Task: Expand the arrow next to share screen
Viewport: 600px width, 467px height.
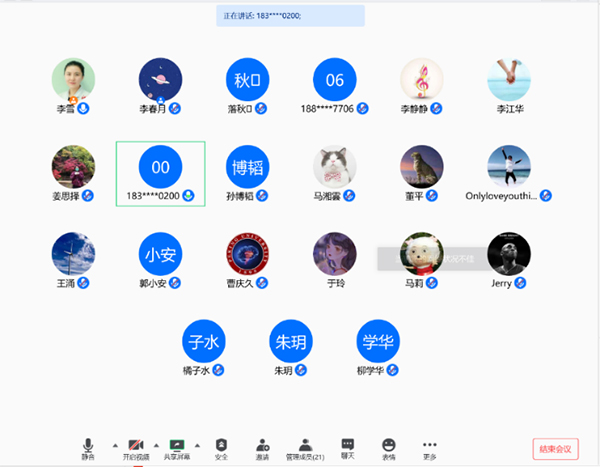Action: (198, 445)
